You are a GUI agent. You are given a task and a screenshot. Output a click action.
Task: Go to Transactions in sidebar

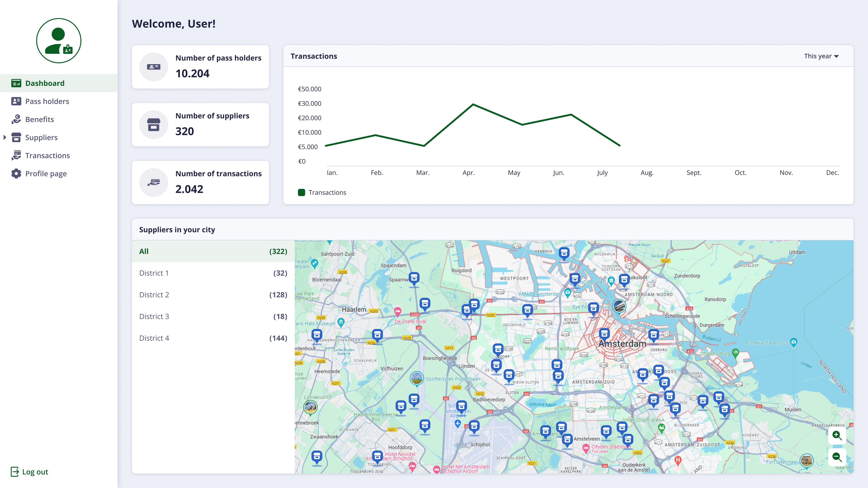(x=47, y=156)
